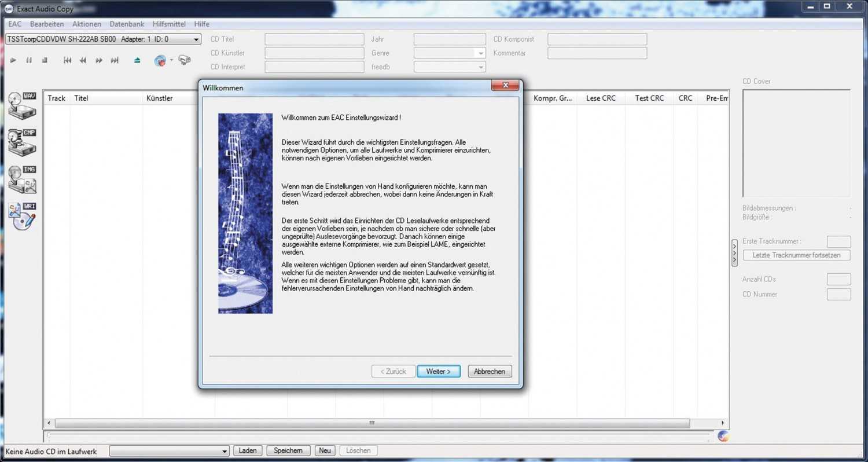Click the playback position slider bar

point(379,435)
